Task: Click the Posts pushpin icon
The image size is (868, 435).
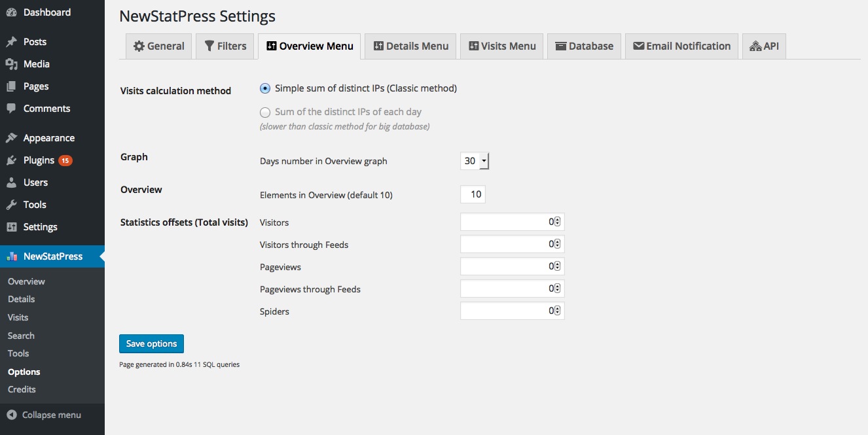Action: pos(11,42)
